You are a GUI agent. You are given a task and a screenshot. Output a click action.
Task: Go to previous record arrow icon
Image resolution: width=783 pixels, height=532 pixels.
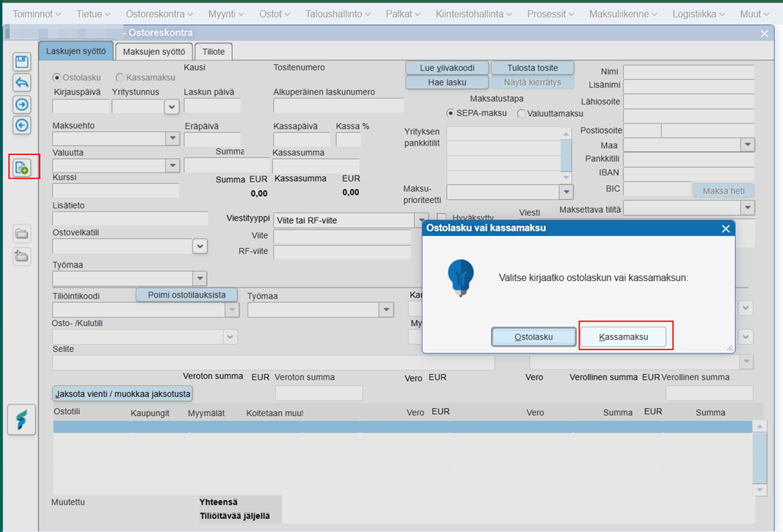[x=21, y=125]
